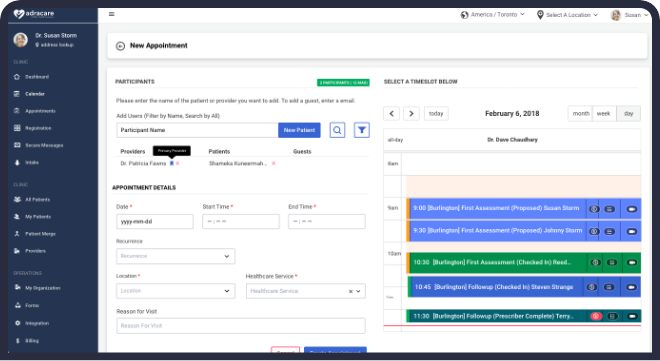This screenshot has width=660, height=361.
Task: Switch calendar to day view
Action: pos(628,114)
